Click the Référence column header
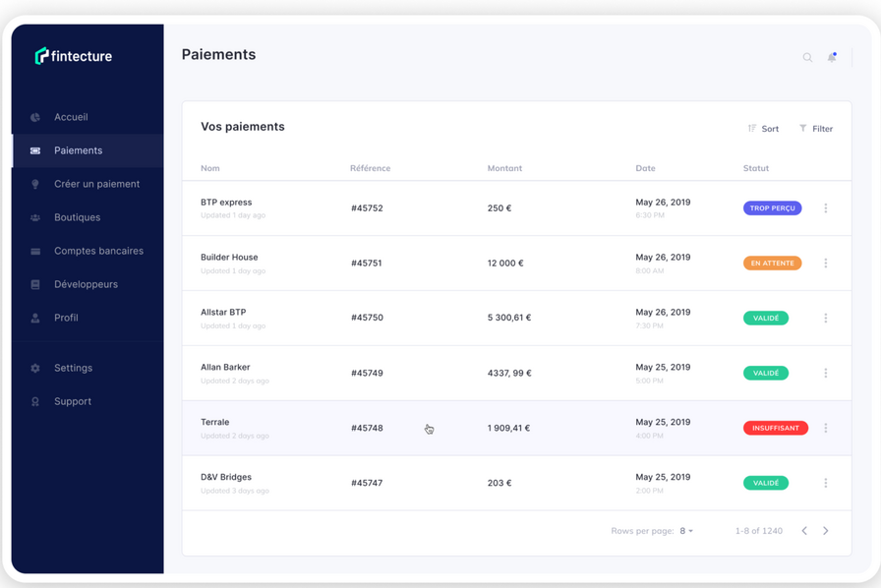The image size is (881, 588). pyautogui.click(x=370, y=168)
